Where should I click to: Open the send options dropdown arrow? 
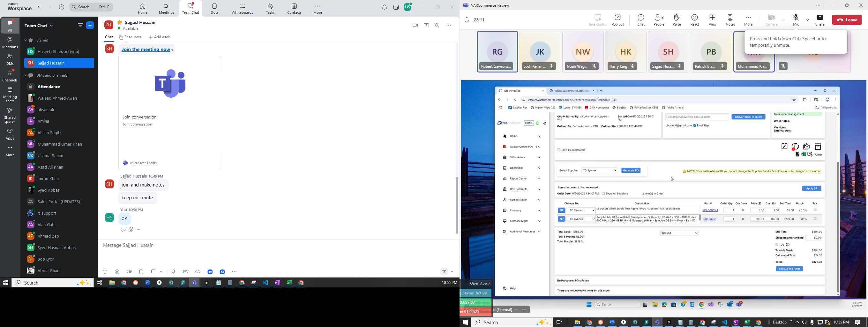pos(452,272)
